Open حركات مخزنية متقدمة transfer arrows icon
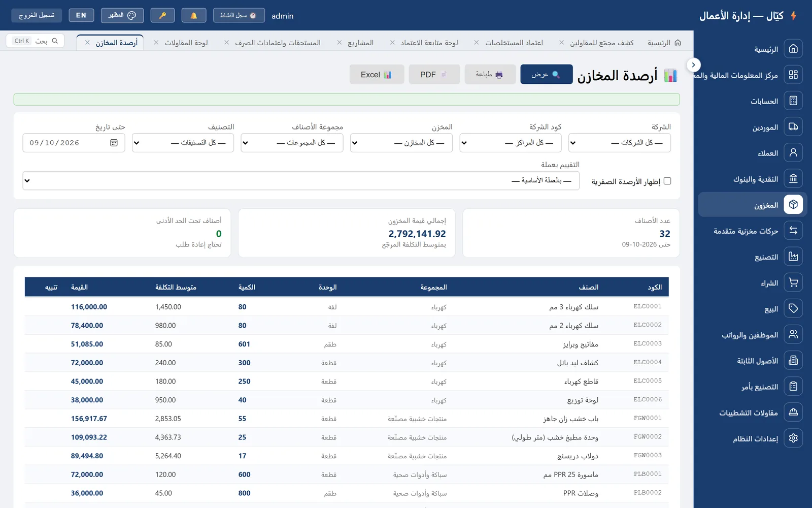Screen dimensions: 812x508 pos(793,230)
